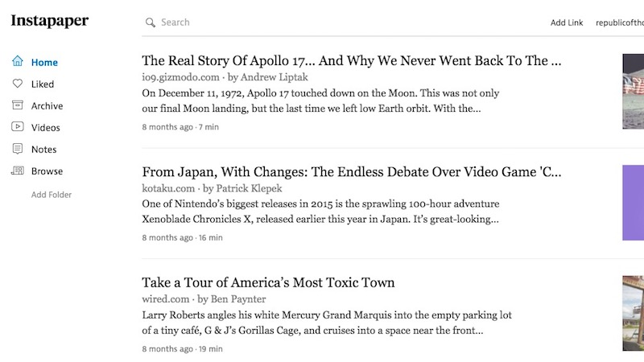Click the Add Link button

(x=567, y=23)
